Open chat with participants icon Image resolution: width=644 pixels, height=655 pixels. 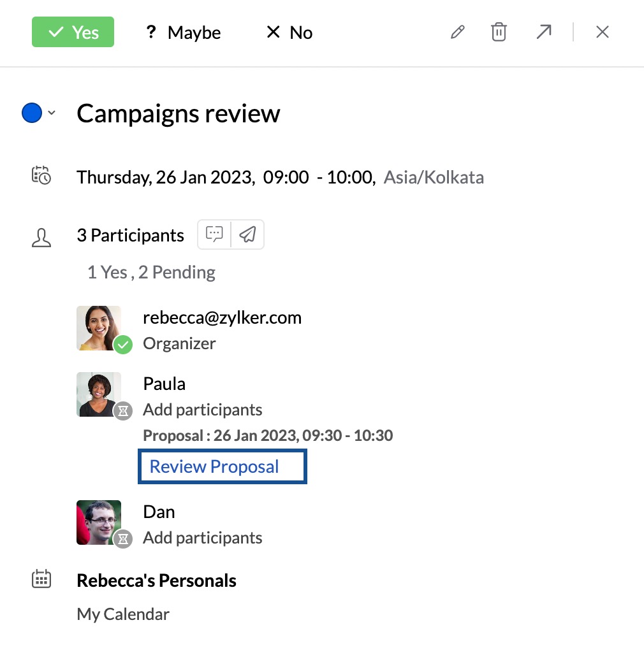point(214,234)
